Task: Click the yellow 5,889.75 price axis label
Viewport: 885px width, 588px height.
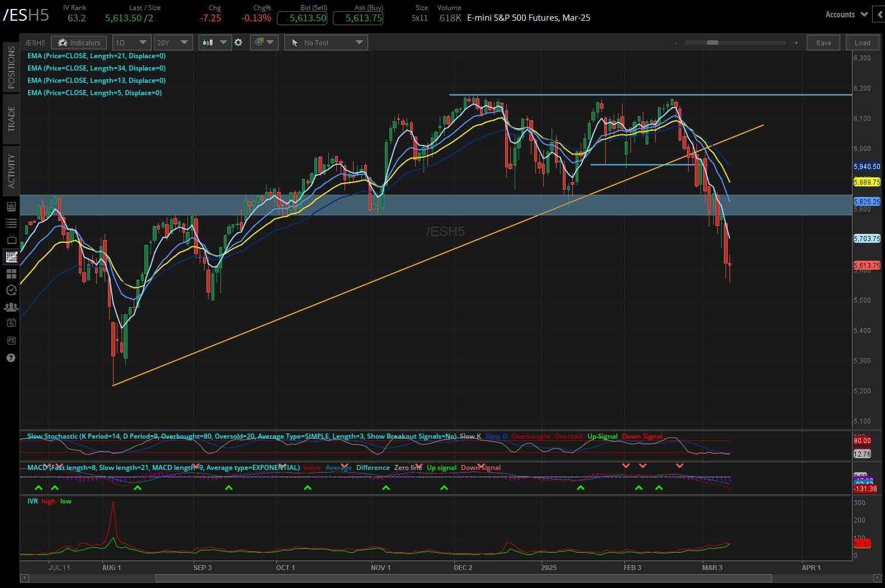Action: [x=867, y=182]
